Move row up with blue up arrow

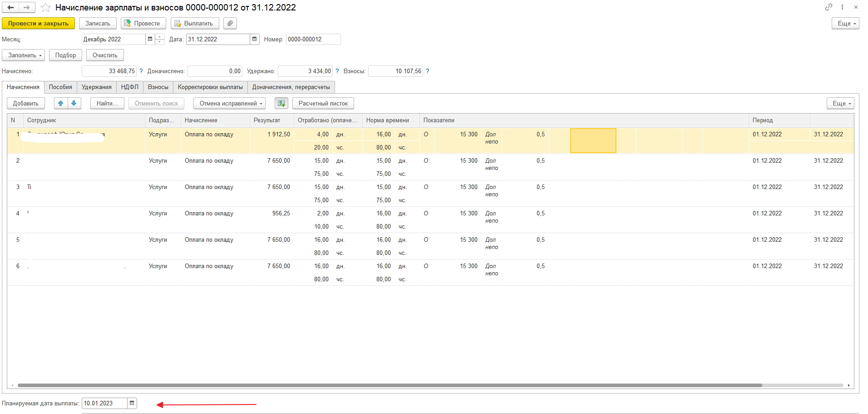point(61,103)
